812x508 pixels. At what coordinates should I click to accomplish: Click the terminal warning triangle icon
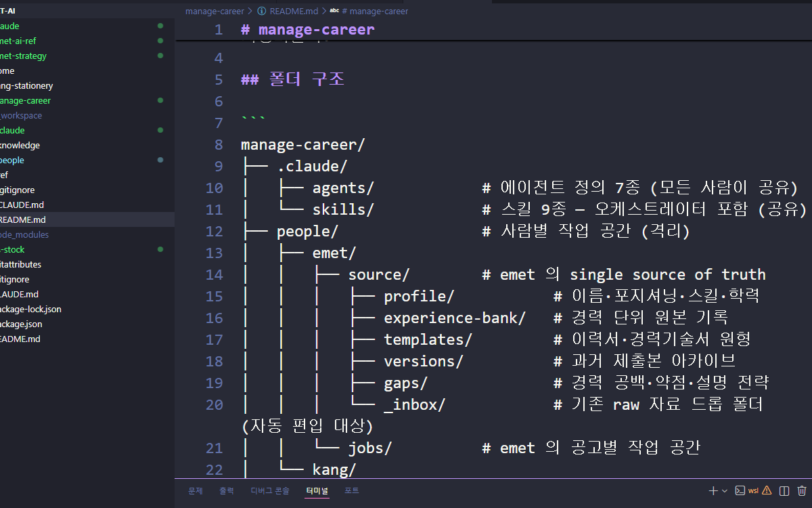tap(767, 490)
